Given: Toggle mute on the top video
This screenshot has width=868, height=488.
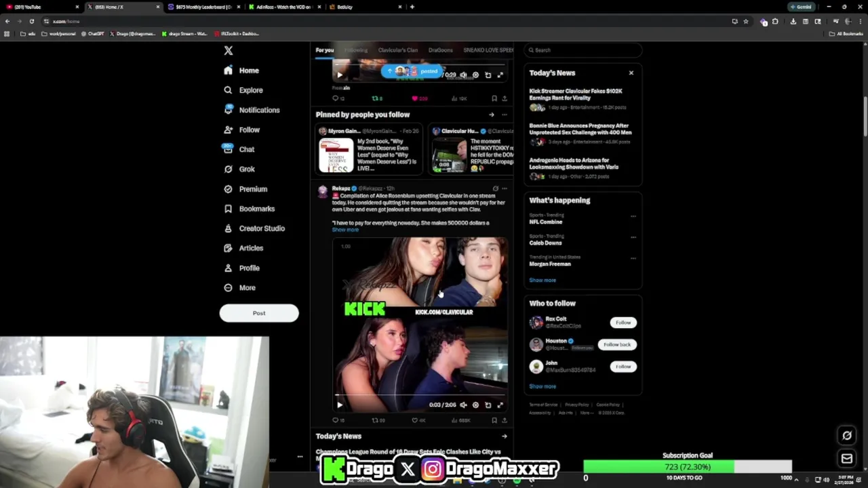Looking at the screenshot, I should 463,75.
